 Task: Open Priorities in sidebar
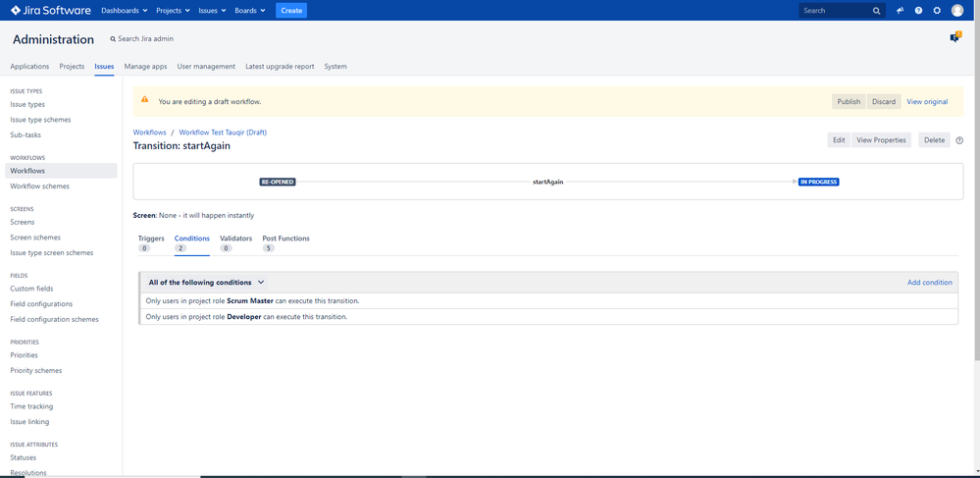(x=25, y=354)
